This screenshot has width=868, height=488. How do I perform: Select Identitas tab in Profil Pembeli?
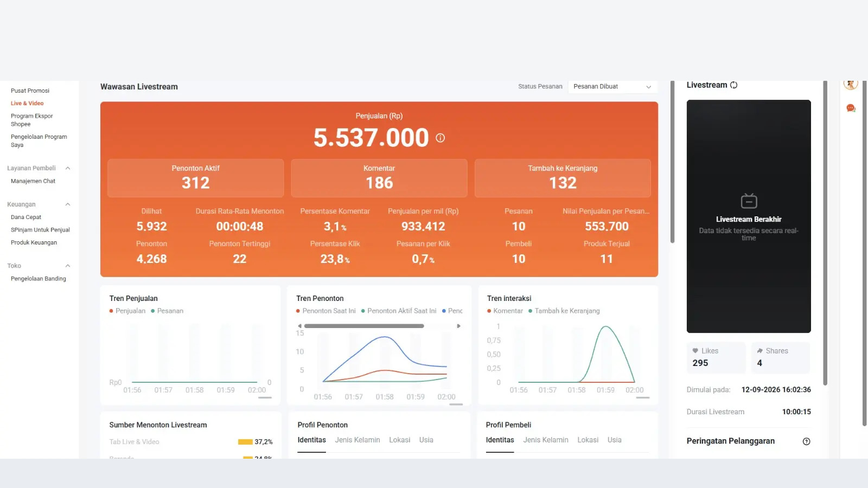[500, 440]
